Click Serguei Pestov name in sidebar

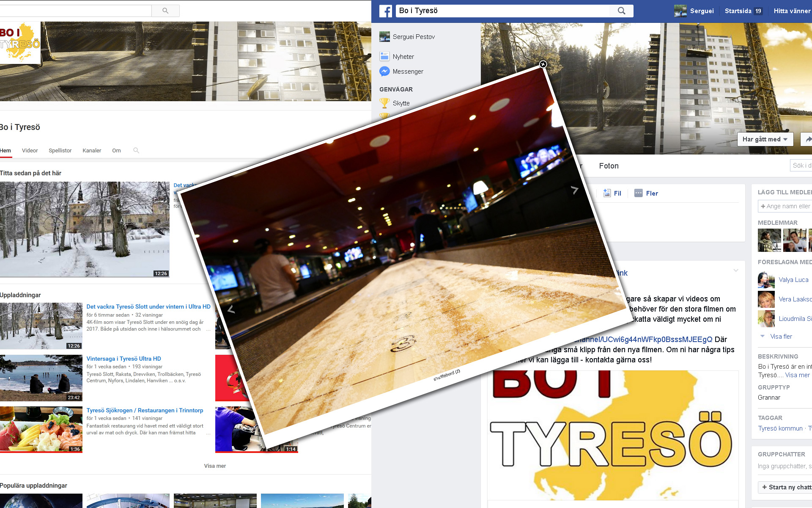(x=414, y=36)
